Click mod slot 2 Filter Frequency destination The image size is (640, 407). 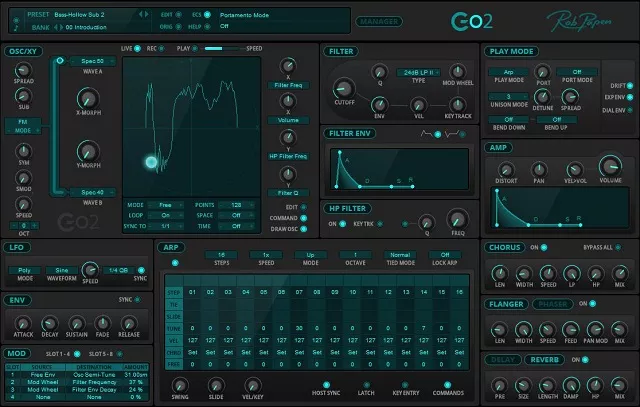coord(94,382)
